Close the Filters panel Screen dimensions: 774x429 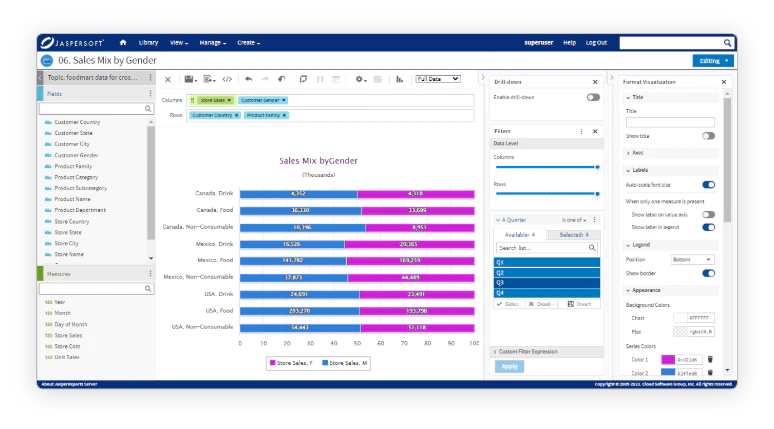click(x=595, y=131)
